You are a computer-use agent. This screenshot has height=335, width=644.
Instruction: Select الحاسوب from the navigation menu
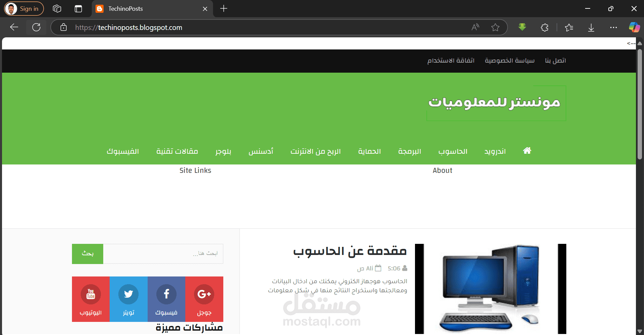453,151
